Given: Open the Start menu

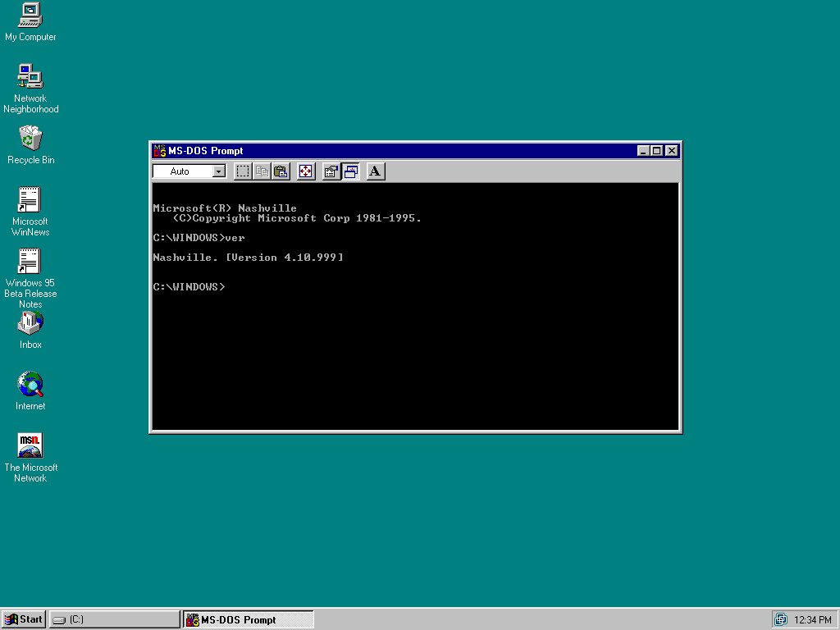Looking at the screenshot, I should (x=24, y=619).
